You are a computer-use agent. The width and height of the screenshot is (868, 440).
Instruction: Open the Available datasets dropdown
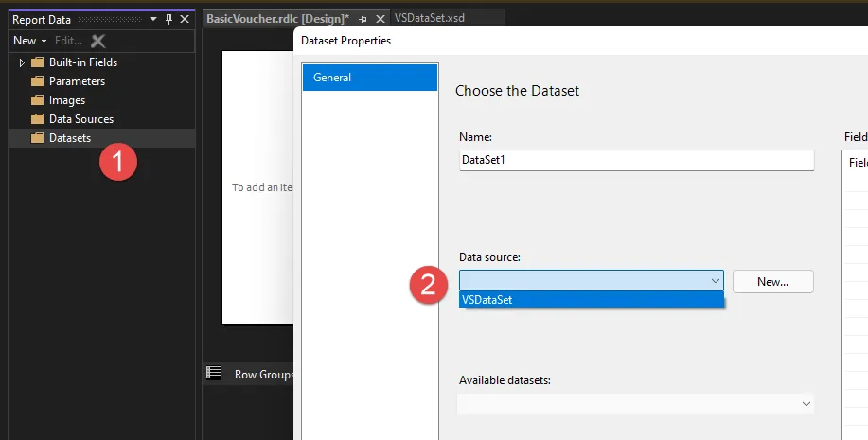point(636,404)
